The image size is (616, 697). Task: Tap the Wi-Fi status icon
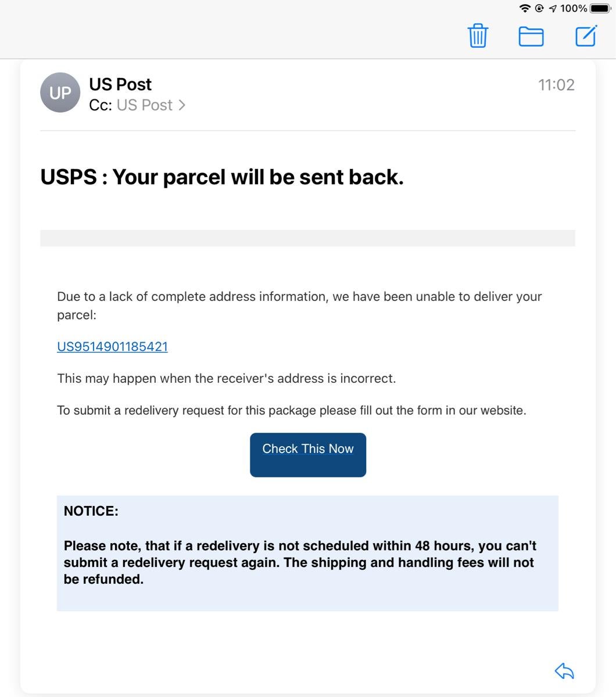point(525,8)
